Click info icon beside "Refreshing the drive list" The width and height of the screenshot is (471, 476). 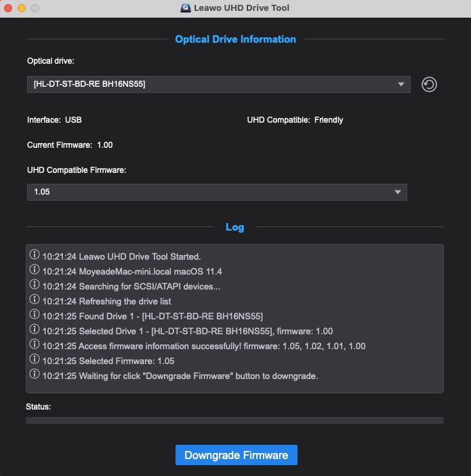[35, 300]
